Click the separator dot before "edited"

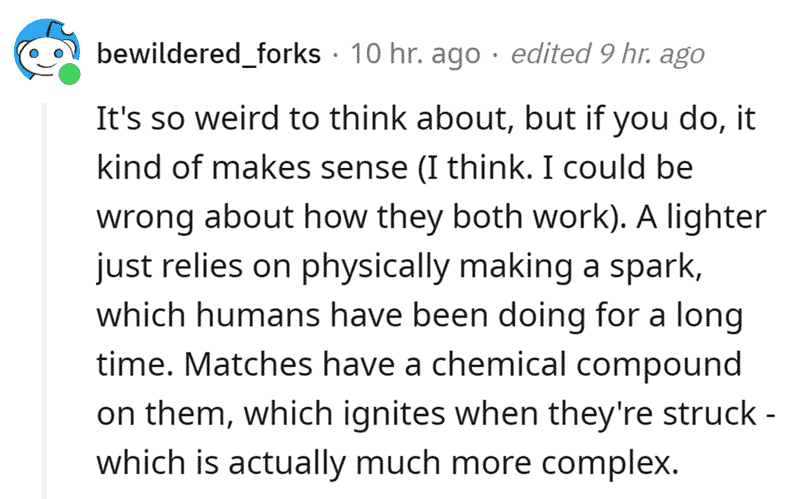(495, 54)
